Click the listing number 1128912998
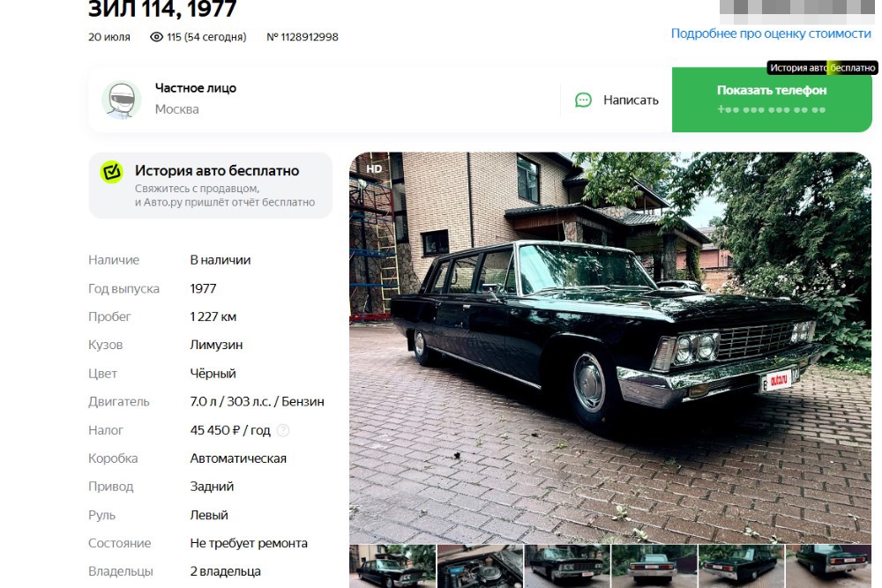 tap(303, 37)
